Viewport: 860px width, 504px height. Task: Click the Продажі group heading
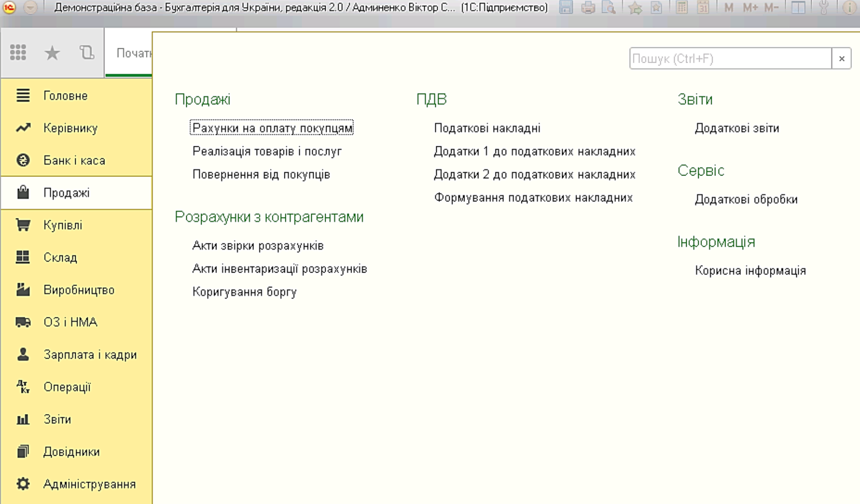click(202, 99)
